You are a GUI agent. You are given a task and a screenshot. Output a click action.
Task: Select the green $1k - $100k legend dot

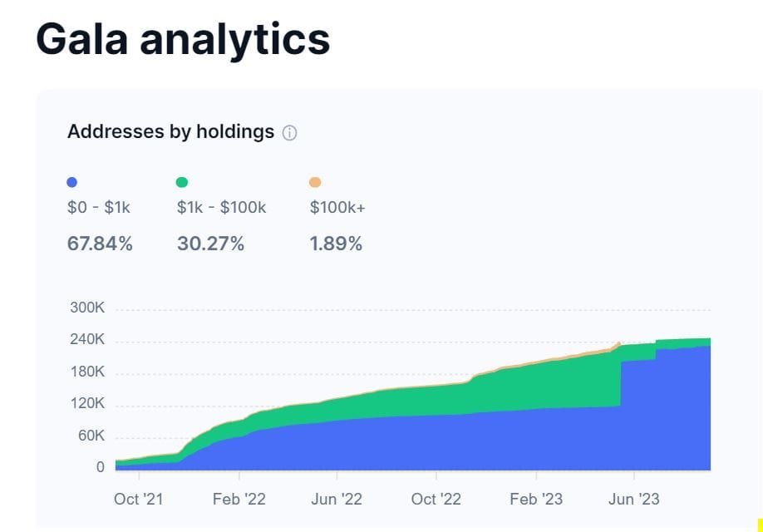click(182, 181)
